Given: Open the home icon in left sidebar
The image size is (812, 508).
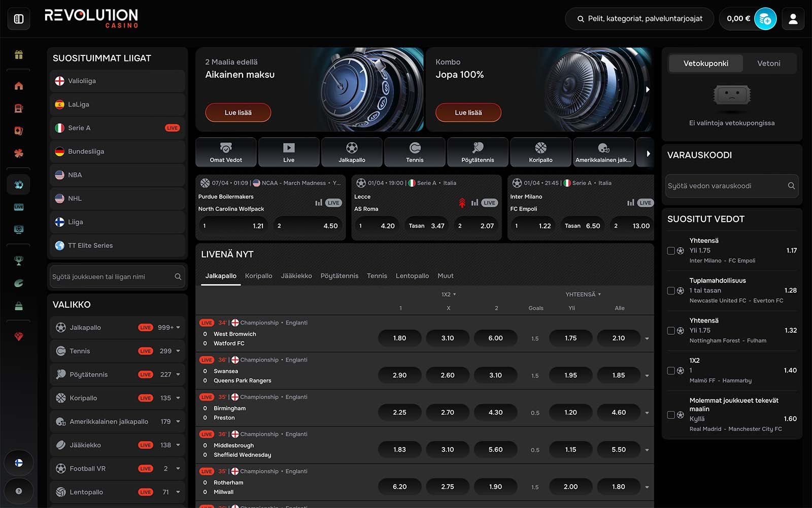Looking at the screenshot, I should pyautogui.click(x=19, y=86).
